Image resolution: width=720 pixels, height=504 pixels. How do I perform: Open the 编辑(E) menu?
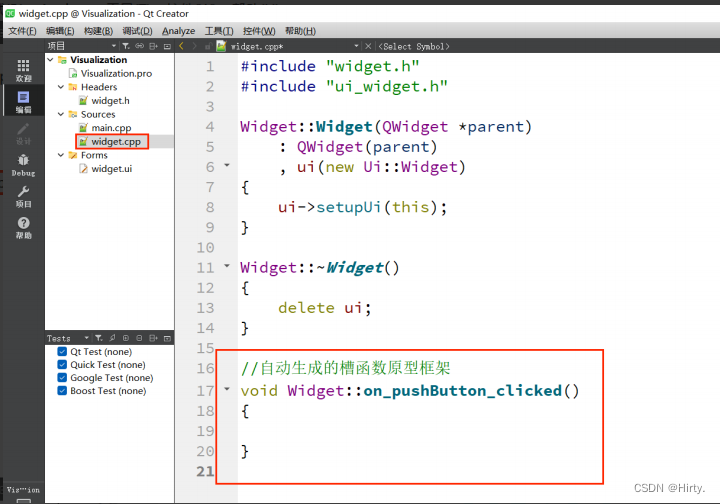tap(60, 31)
